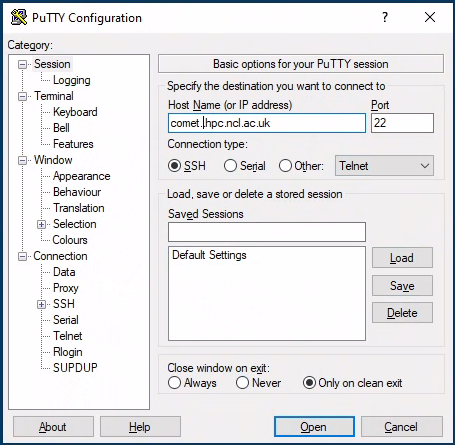Open the Terminal category
The image size is (455, 445).
point(54,96)
